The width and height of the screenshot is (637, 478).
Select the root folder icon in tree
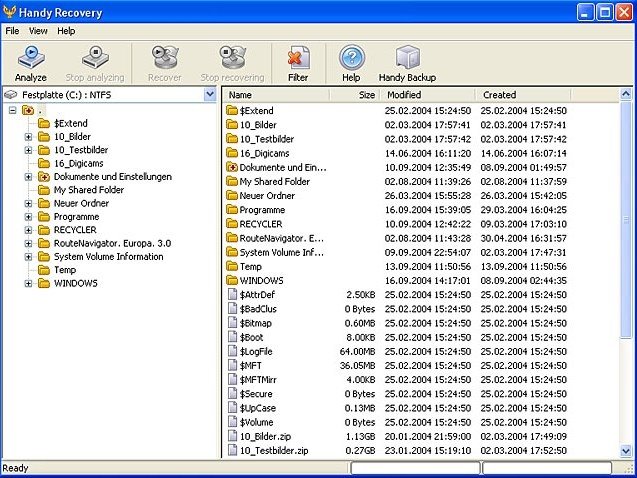coord(28,110)
